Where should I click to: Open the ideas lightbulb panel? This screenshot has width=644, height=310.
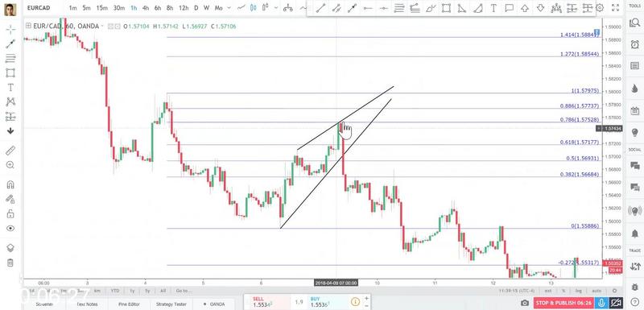pyautogui.click(x=634, y=132)
